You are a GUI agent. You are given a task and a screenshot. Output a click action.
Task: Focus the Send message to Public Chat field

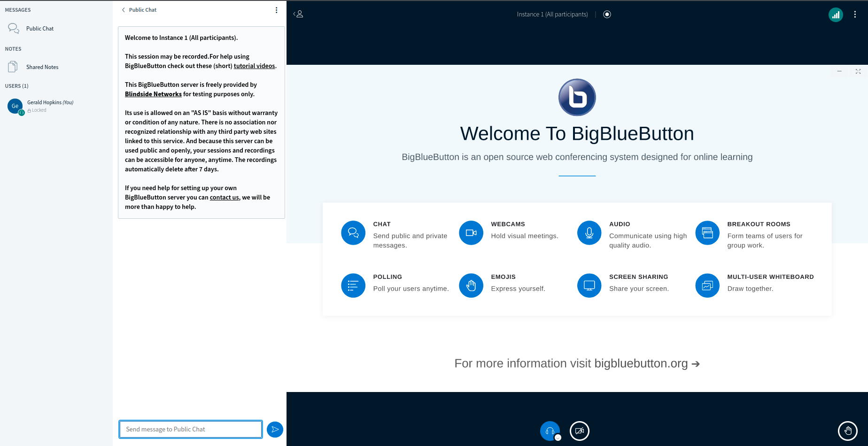[191, 430]
